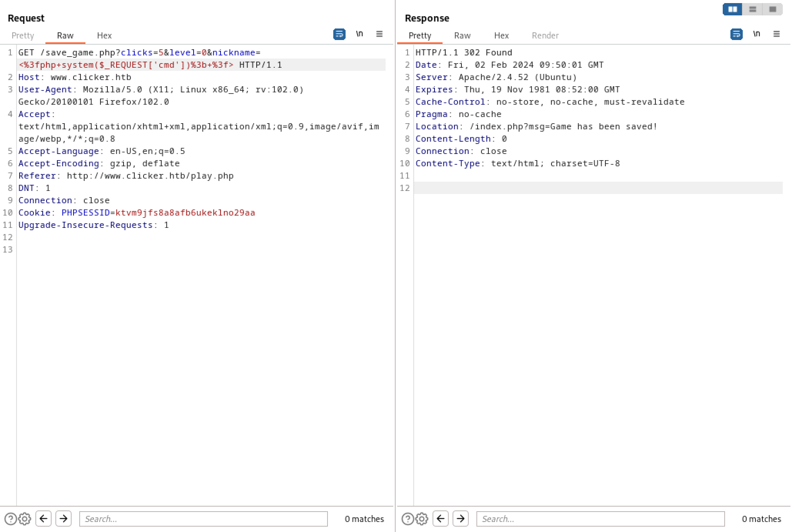
Task: Click the Date header in response
Action: [510, 65]
